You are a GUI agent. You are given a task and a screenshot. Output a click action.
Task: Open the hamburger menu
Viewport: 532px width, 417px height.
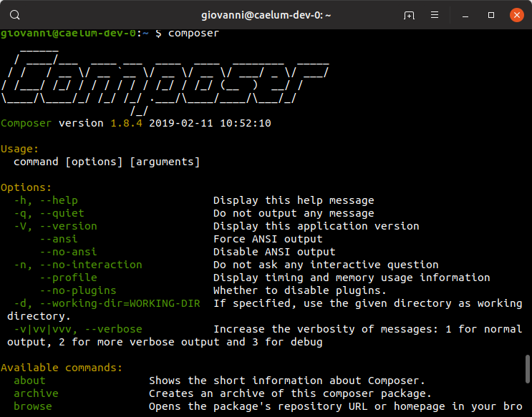click(435, 15)
